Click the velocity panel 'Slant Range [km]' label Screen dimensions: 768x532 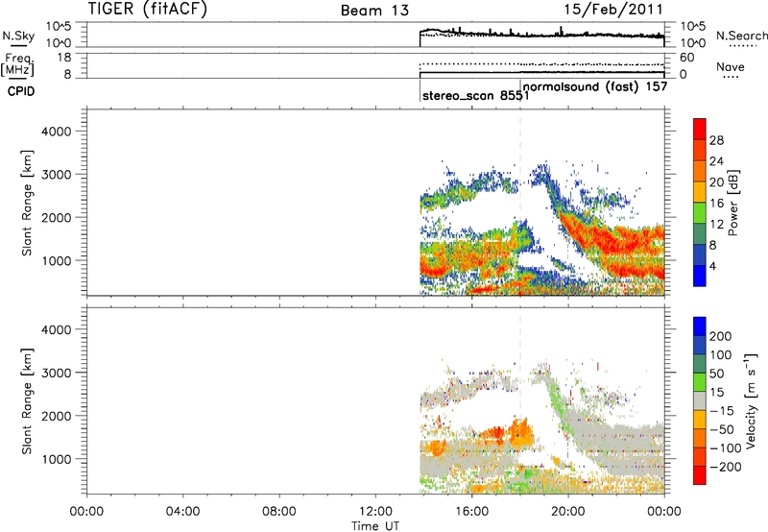(27, 401)
